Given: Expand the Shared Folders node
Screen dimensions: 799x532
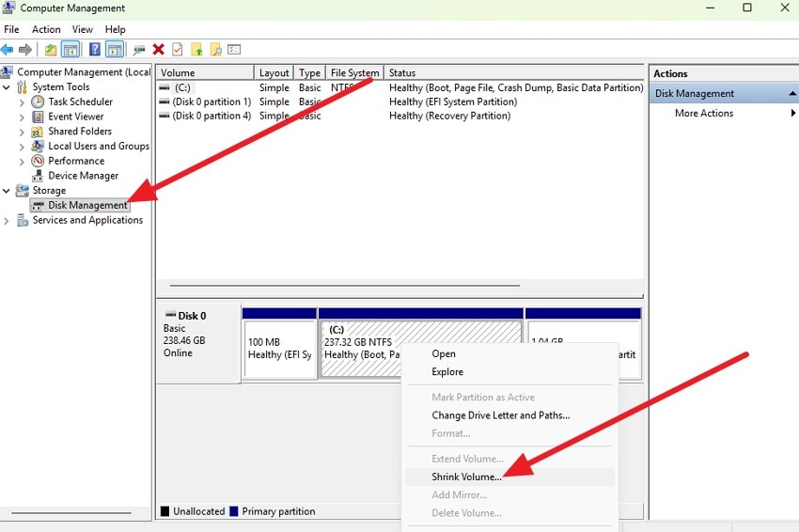Looking at the screenshot, I should (x=22, y=132).
